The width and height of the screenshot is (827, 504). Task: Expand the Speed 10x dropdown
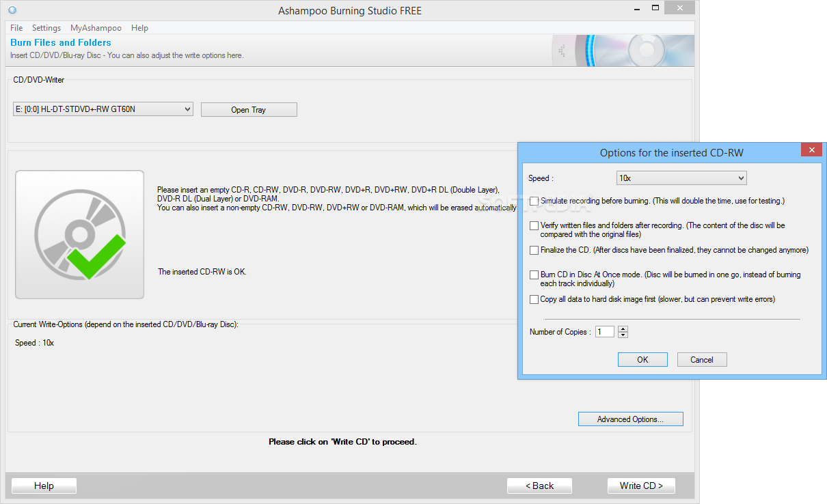pos(681,178)
